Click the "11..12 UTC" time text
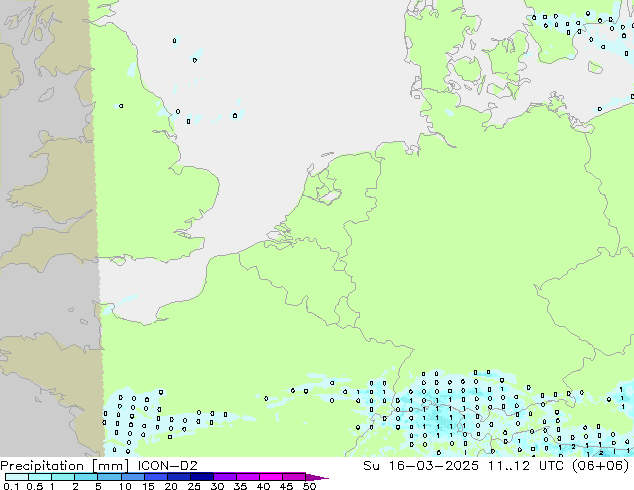634x490 pixels. [526, 466]
